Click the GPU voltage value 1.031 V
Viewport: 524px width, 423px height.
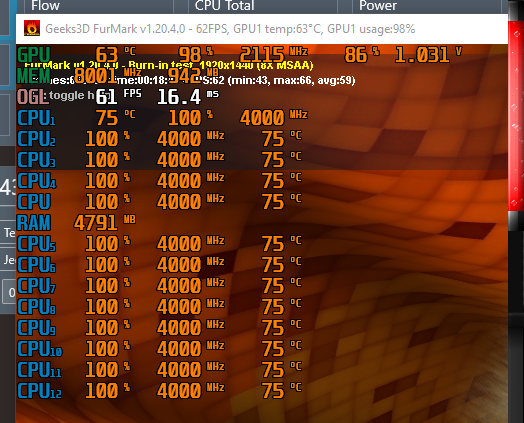click(428, 54)
